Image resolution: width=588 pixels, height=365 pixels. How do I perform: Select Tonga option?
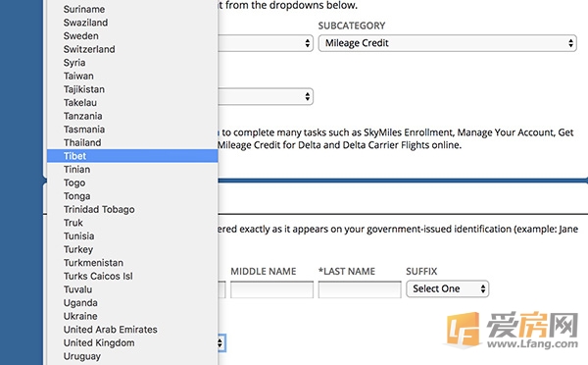[132, 196]
